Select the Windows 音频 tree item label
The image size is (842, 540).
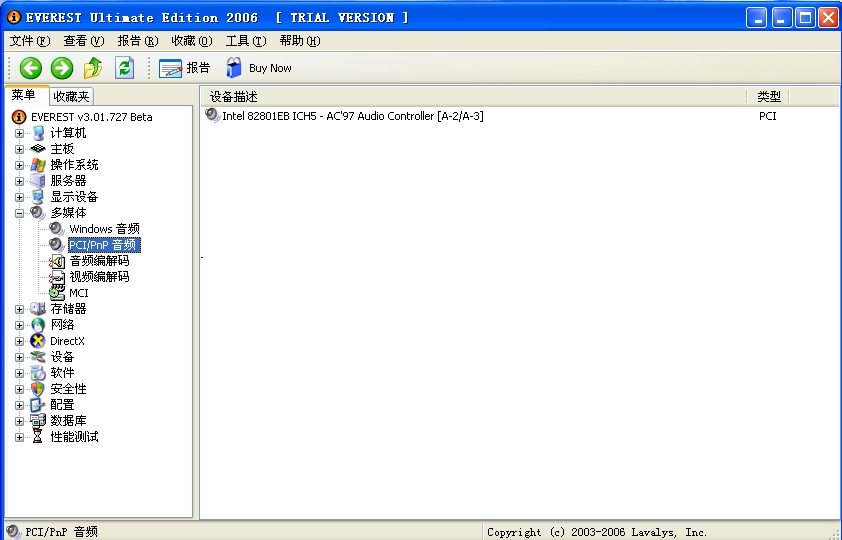pyautogui.click(x=105, y=229)
